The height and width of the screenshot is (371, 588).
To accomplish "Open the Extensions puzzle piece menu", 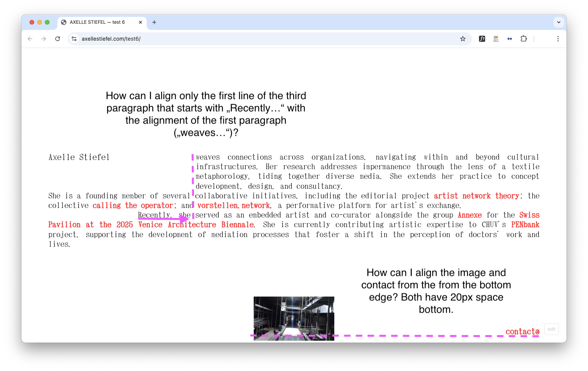I will (524, 39).
